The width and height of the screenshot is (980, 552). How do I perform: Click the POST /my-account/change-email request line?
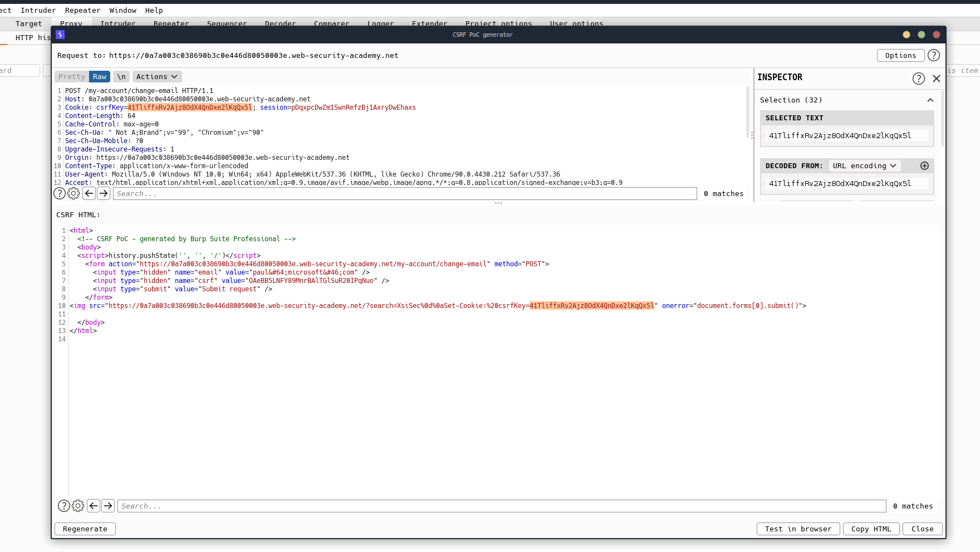coord(139,91)
